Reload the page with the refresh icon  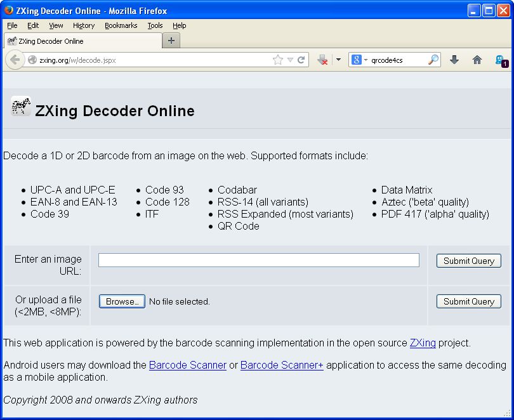[x=301, y=60]
